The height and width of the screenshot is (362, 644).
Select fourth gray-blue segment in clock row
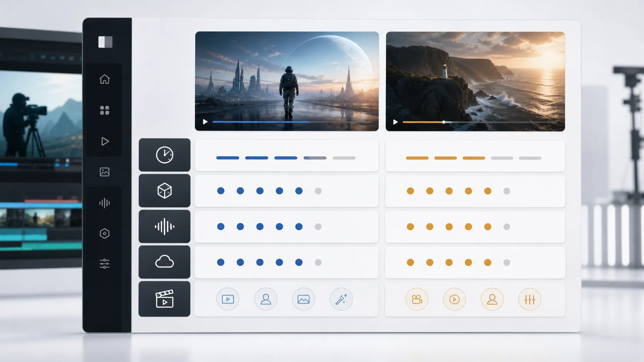pyautogui.click(x=315, y=158)
